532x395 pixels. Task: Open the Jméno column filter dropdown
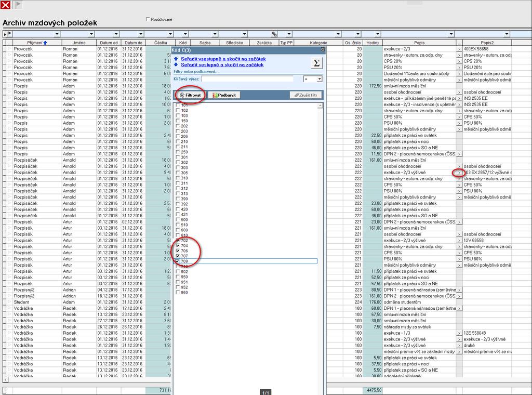(91, 34)
